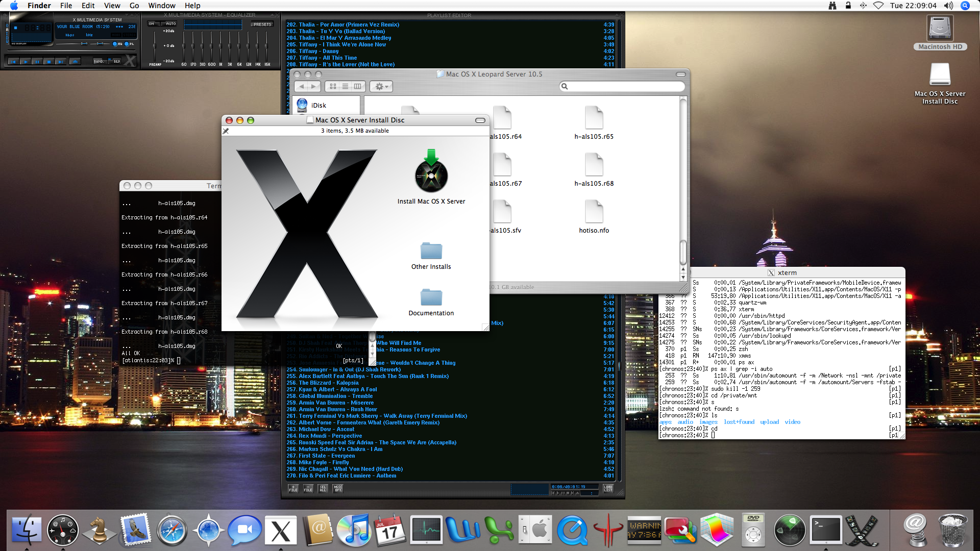Open the View menu
Image resolution: width=980 pixels, height=551 pixels.
[112, 6]
